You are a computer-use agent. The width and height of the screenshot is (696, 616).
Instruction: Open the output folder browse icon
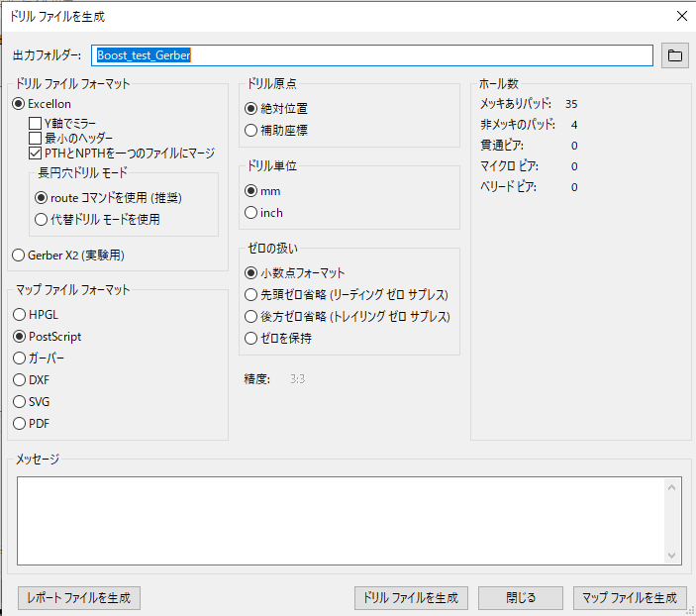(x=674, y=55)
